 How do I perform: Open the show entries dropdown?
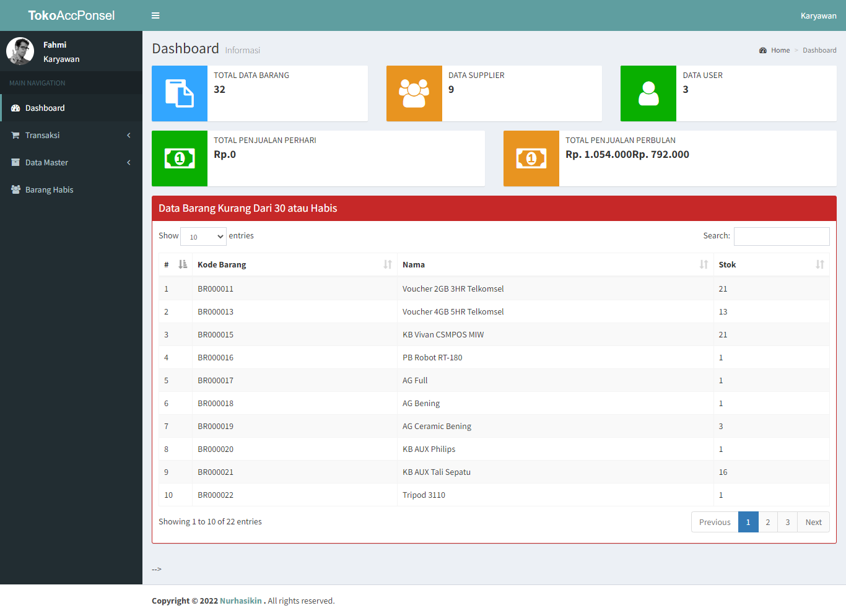click(x=203, y=236)
